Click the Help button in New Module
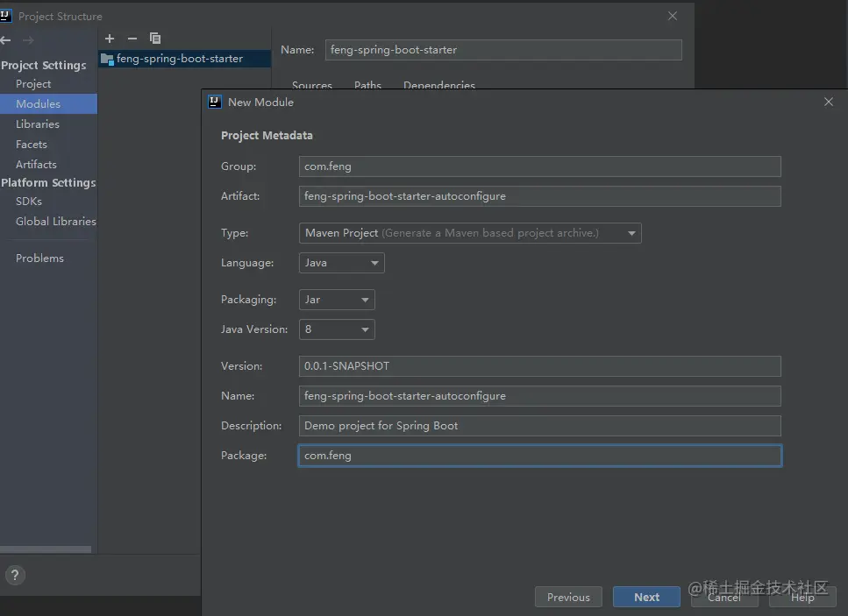 pyautogui.click(x=802, y=597)
